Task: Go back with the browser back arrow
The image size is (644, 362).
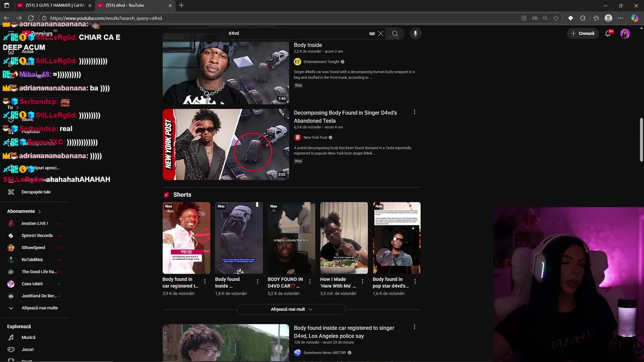Action: [x=7, y=18]
